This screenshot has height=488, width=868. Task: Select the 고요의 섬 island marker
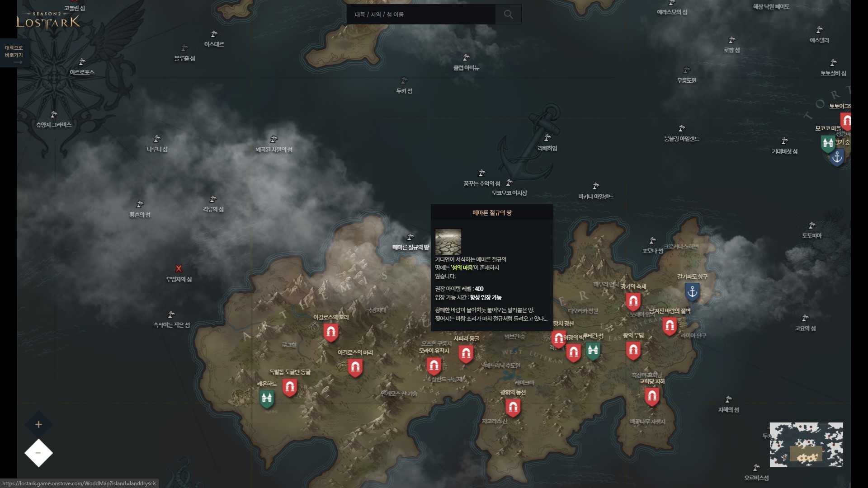tap(805, 319)
